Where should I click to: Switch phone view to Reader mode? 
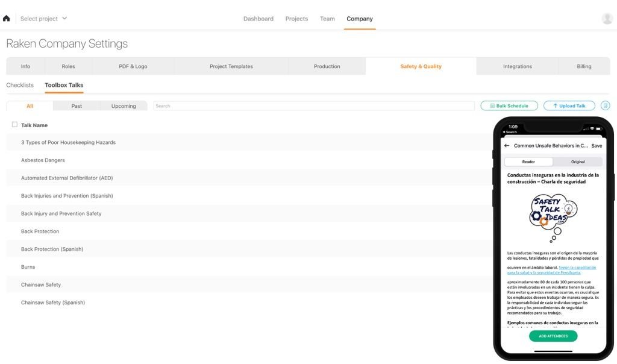click(528, 162)
